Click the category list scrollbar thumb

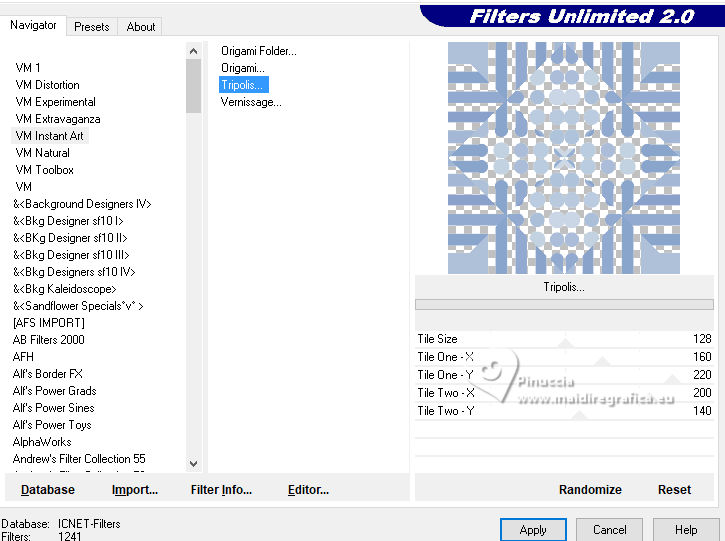click(194, 86)
